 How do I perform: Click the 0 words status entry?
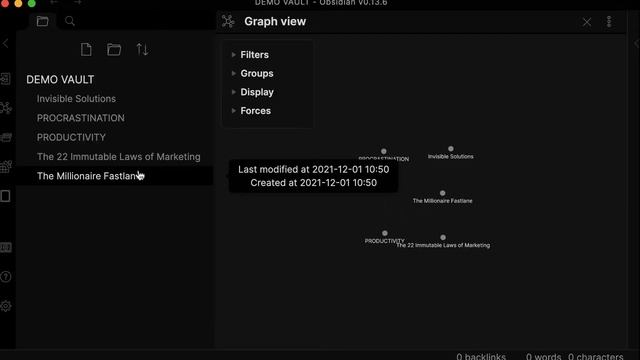click(x=544, y=356)
